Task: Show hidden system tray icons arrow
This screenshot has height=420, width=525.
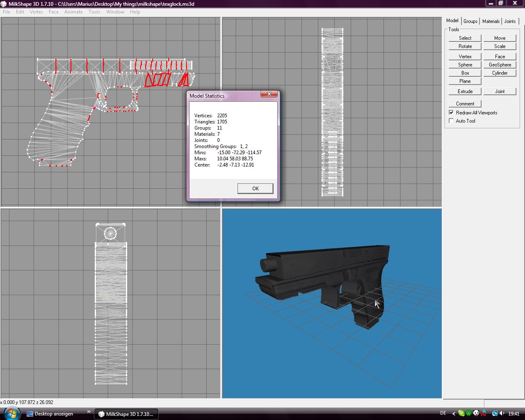Action: (x=453, y=414)
